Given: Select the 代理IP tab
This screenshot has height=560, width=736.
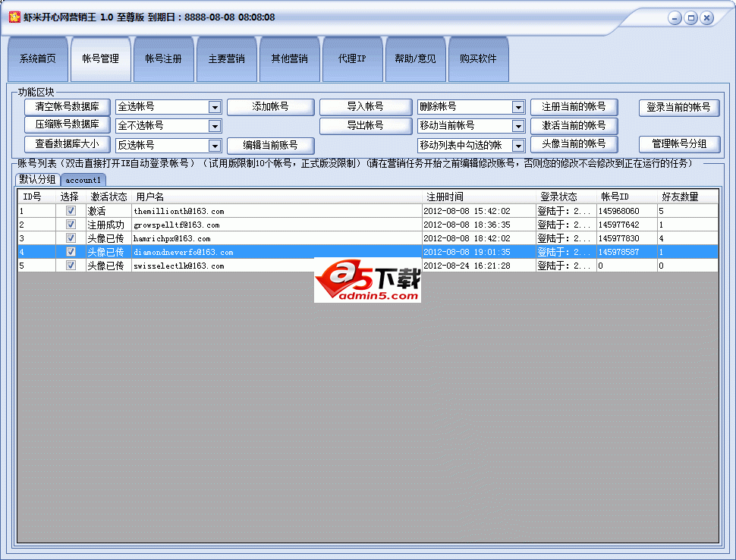Looking at the screenshot, I should (x=352, y=58).
